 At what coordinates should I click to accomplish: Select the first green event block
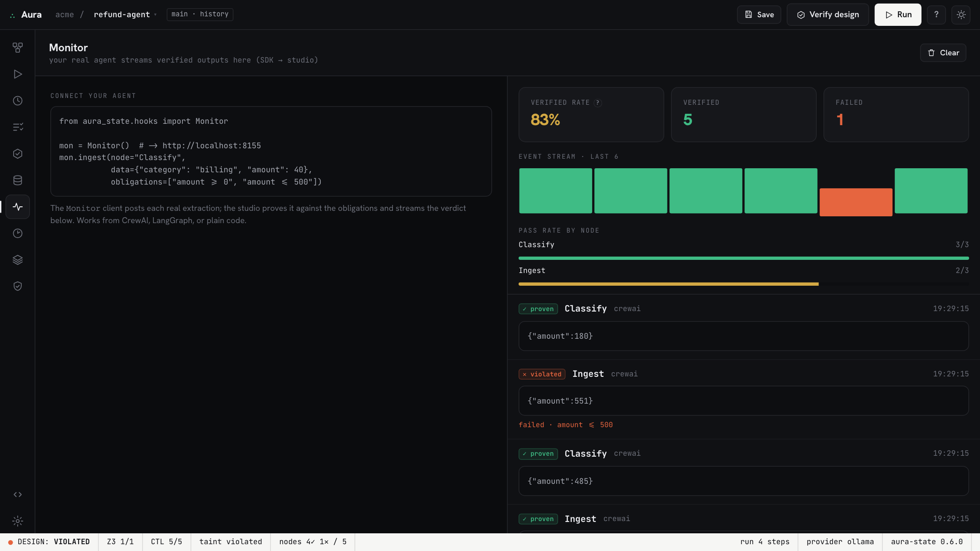(555, 190)
